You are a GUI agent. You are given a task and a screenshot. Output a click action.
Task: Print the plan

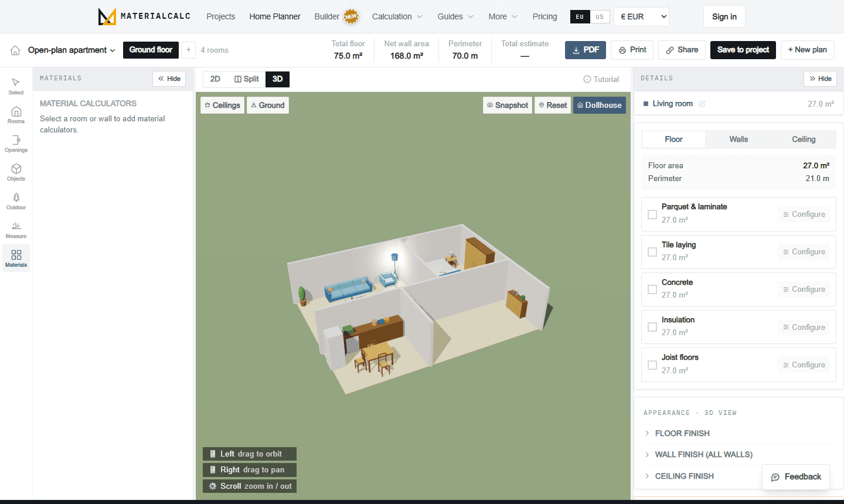[x=632, y=50]
